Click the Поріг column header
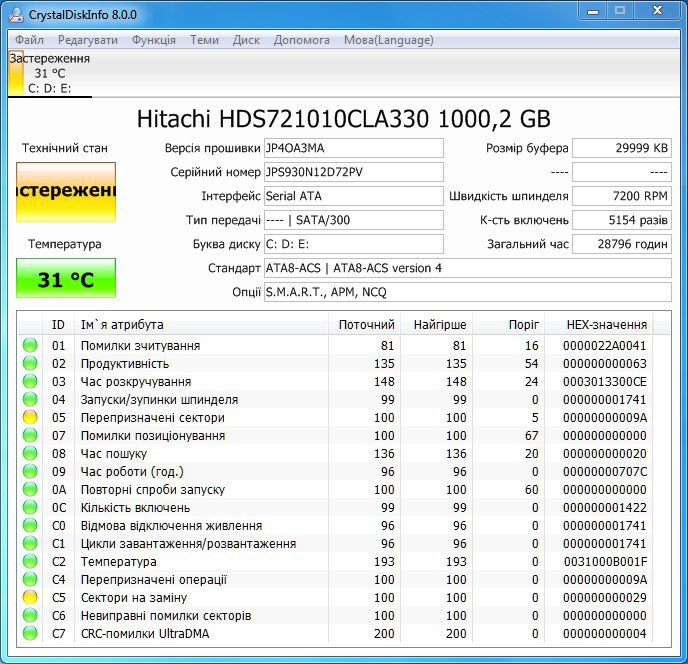 508,325
